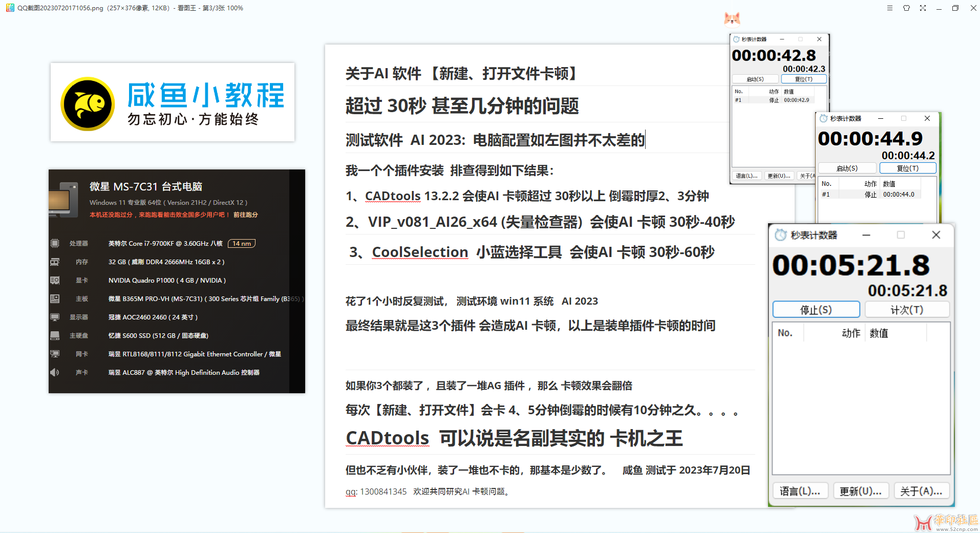Click the 内存 memory icon
The width and height of the screenshot is (980, 533).
(x=55, y=262)
